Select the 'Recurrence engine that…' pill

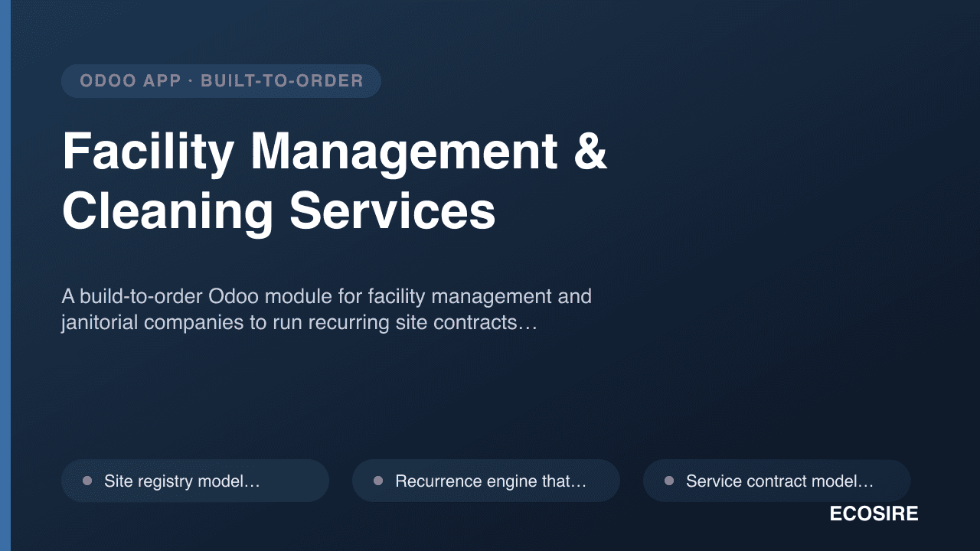click(486, 481)
